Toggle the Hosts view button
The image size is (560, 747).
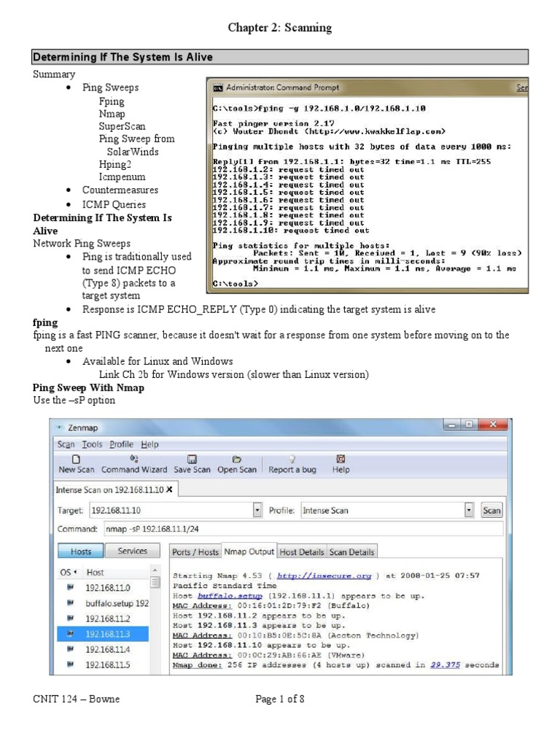(x=80, y=551)
